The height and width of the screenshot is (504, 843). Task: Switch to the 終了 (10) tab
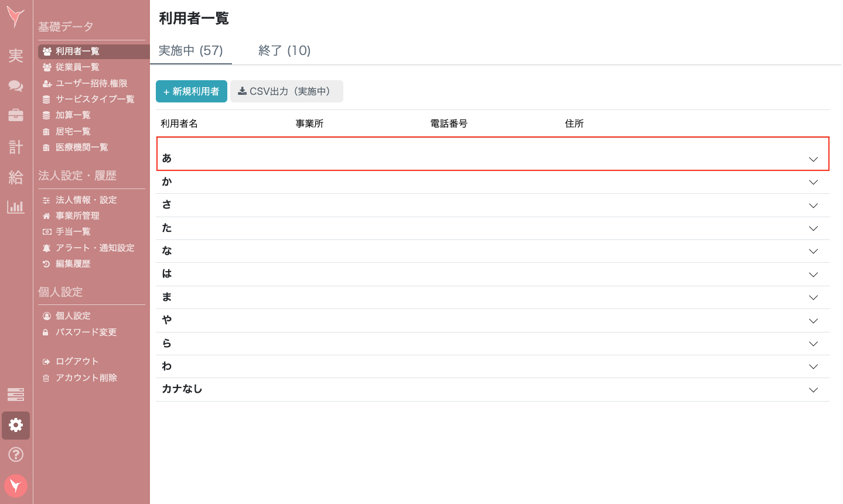[285, 51]
